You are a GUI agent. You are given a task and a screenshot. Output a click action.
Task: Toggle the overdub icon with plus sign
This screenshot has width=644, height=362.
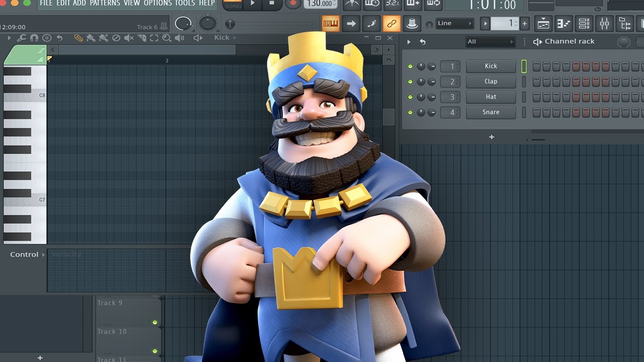tap(413, 4)
